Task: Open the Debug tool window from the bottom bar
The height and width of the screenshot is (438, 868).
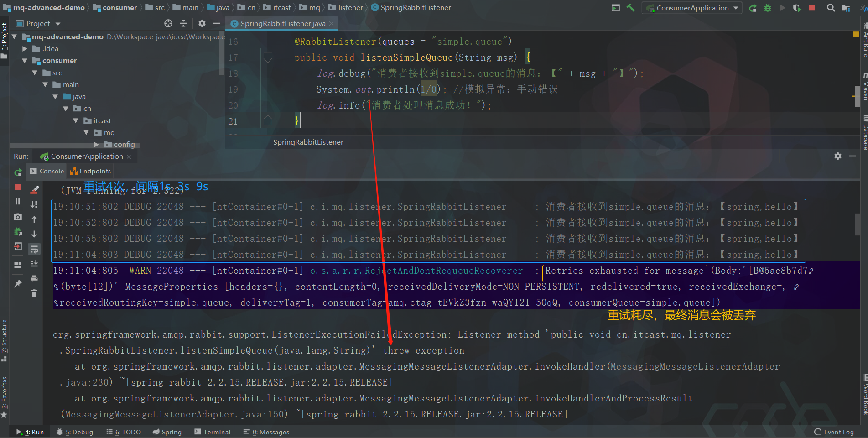Action: 75,432
